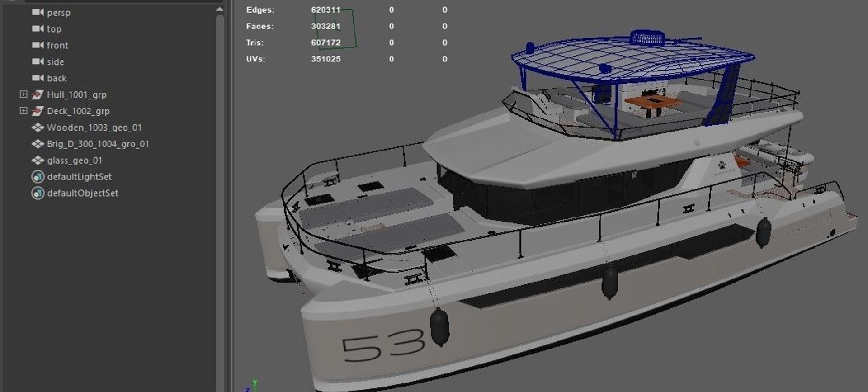Click the side camera icon
The image size is (868, 392).
click(x=38, y=61)
